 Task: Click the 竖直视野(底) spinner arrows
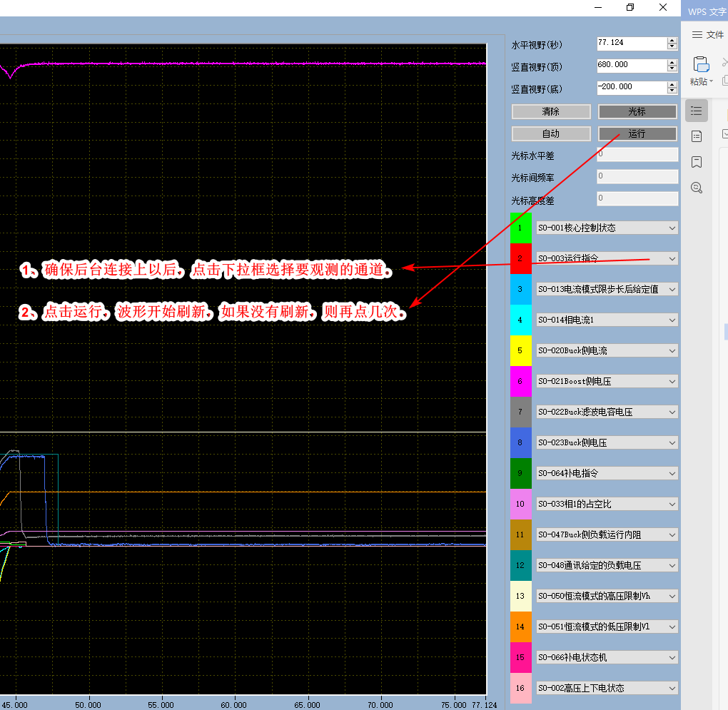672,88
